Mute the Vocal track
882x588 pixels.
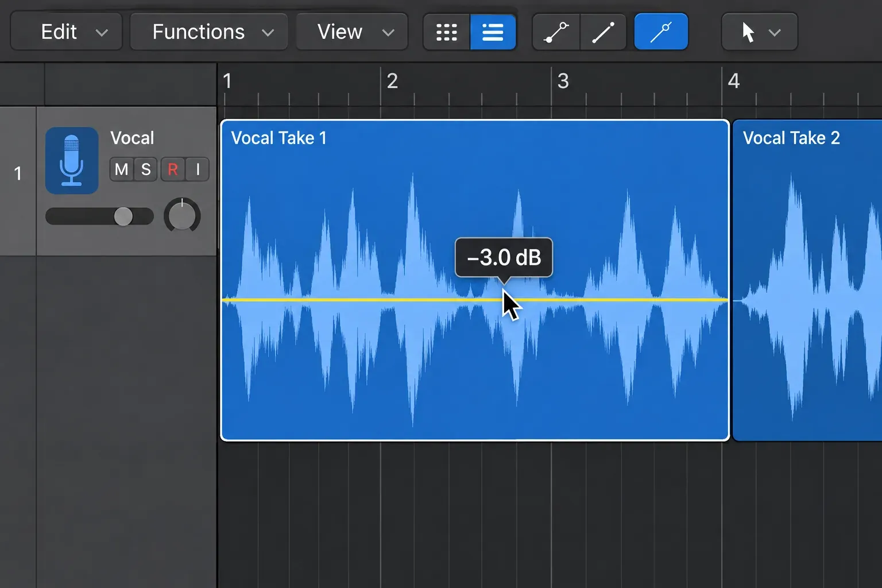[121, 169]
